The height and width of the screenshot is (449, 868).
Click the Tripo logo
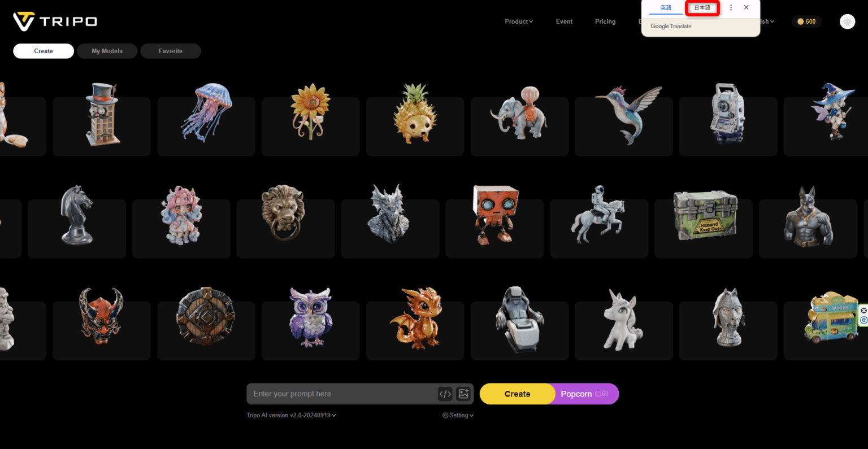pos(55,21)
